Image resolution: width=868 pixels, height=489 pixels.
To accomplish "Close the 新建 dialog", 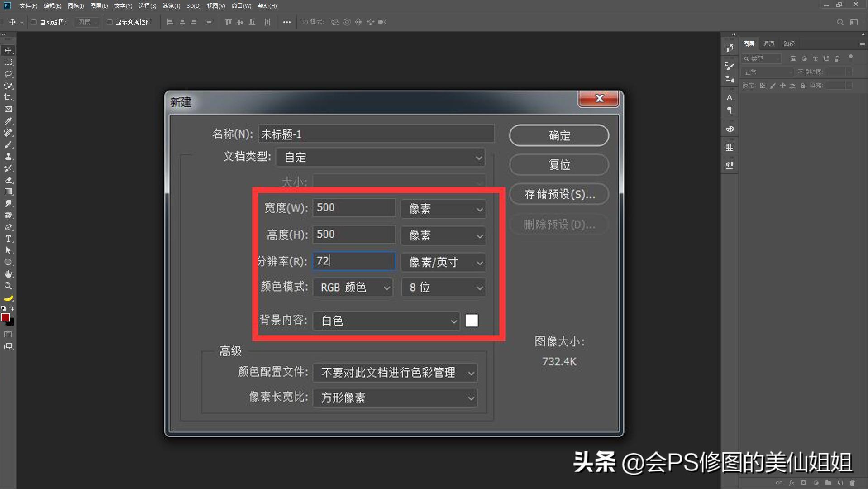I will pyautogui.click(x=599, y=98).
